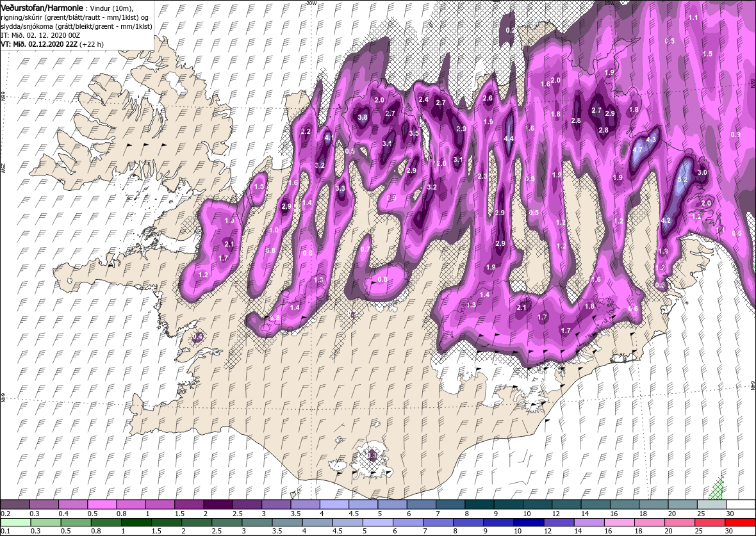This screenshot has width=756, height=536.
Task: Click the valid time line 'VT: Mið. 02.12.2020 22Z'
Action: point(39,44)
